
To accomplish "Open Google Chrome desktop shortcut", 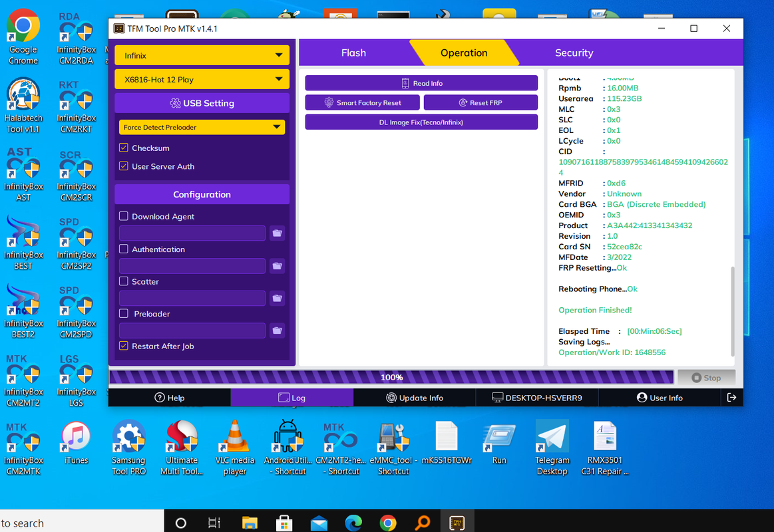I will coord(23,37).
